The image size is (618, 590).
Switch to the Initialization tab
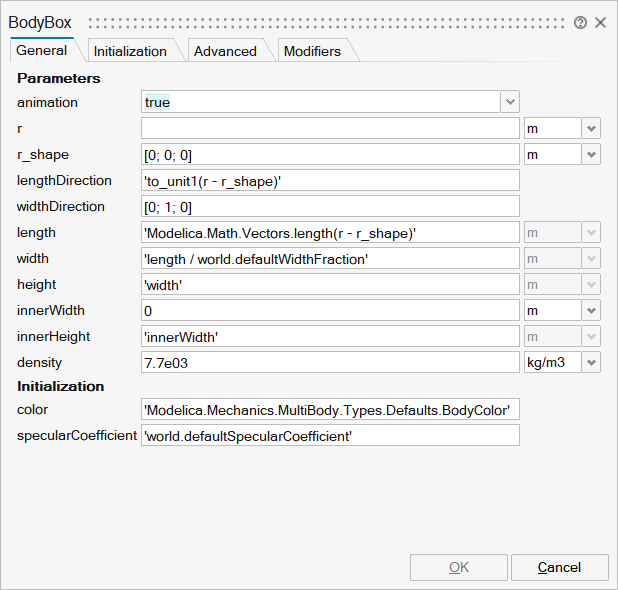[x=130, y=51]
